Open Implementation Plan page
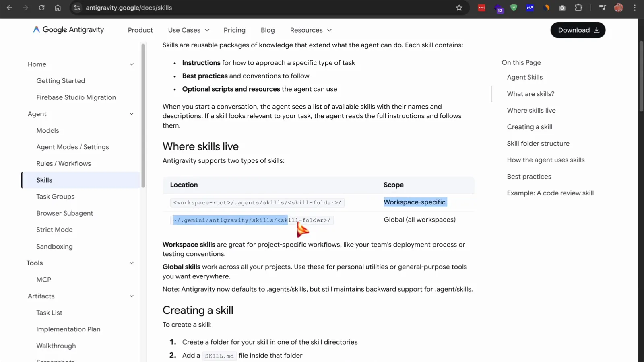644x362 pixels. pos(68,329)
